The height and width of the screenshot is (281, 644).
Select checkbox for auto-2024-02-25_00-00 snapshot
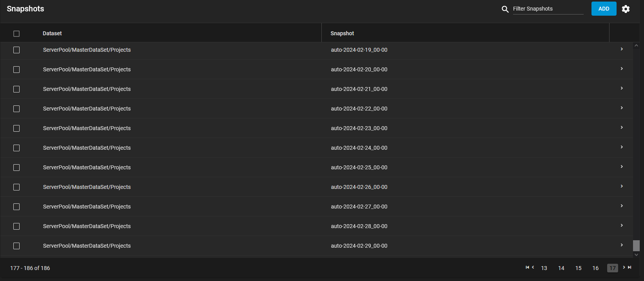pyautogui.click(x=16, y=167)
